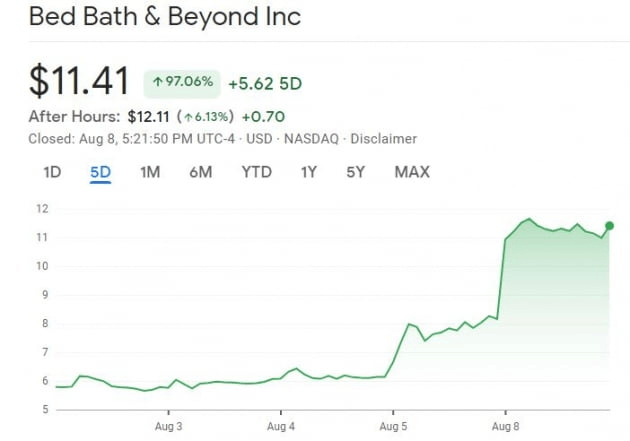Open the YTD chart range
Viewport: 630px width, 441px height.
pos(256,172)
